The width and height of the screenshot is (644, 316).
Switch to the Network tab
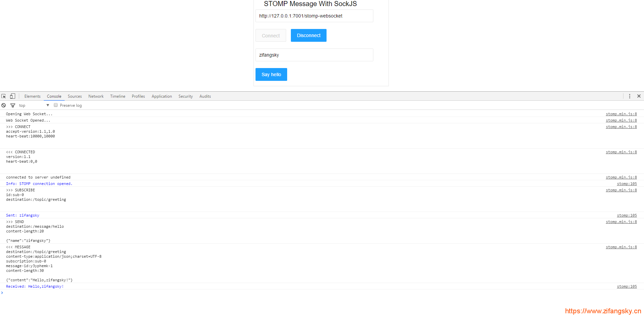(96, 96)
